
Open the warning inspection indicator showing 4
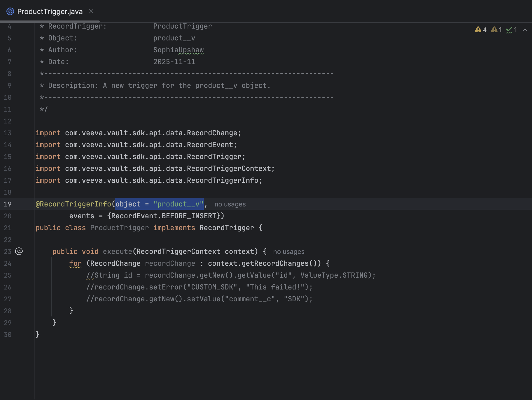[x=481, y=30]
